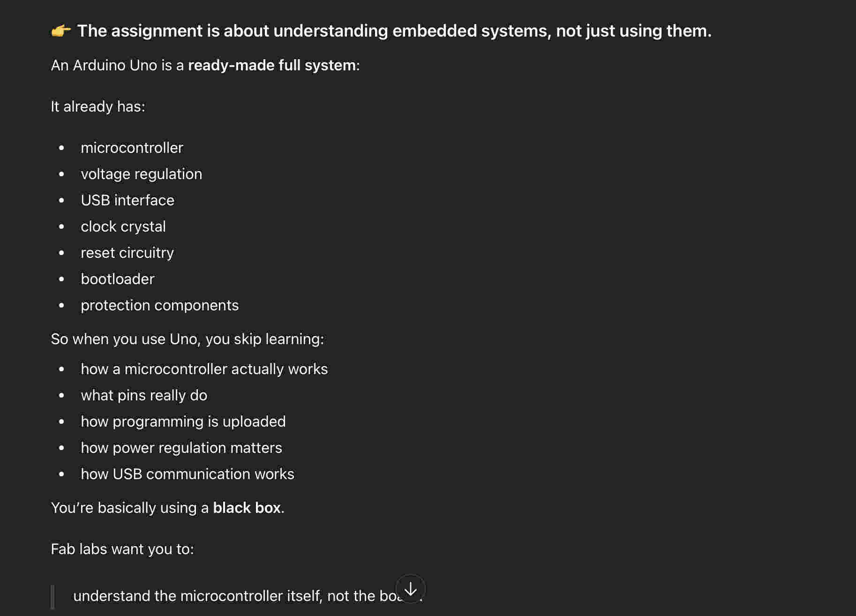
Task: Click the bold 'black box' text
Action: point(247,508)
